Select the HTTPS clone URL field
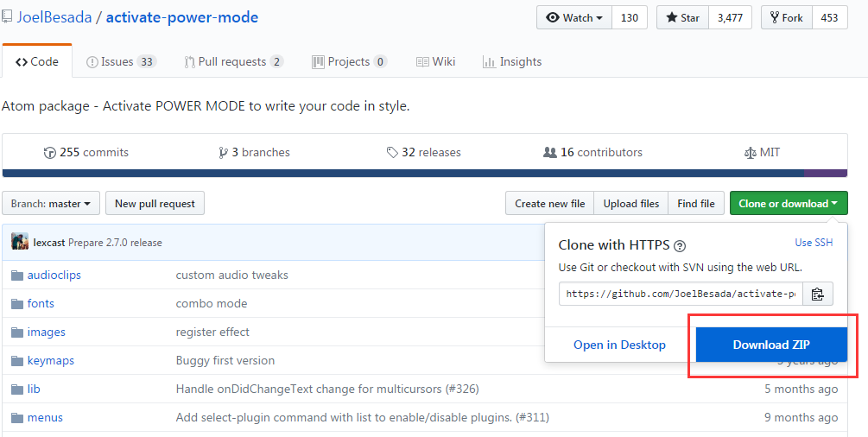The height and width of the screenshot is (437, 868). (x=681, y=294)
